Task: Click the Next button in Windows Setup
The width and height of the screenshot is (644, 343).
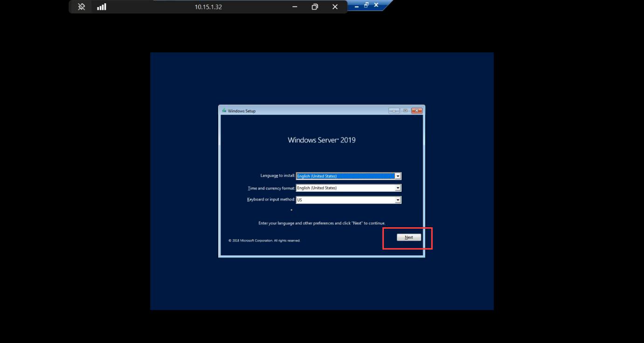Action: pos(409,237)
